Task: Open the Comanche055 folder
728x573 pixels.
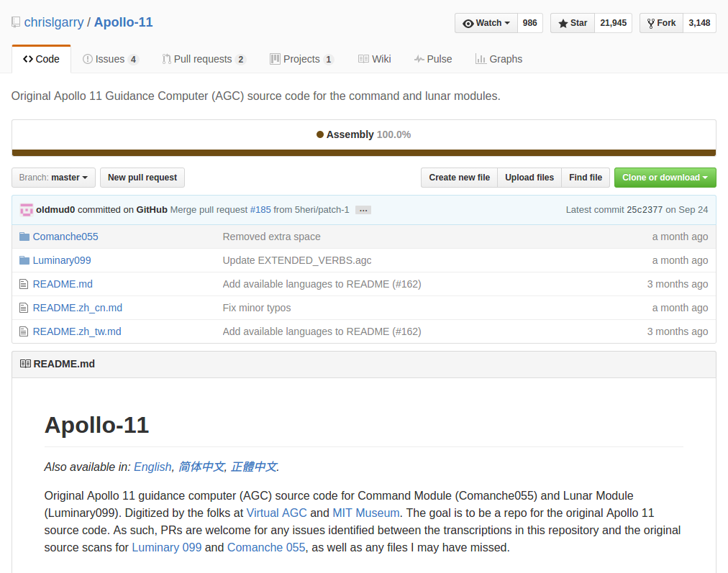Action: 65,237
